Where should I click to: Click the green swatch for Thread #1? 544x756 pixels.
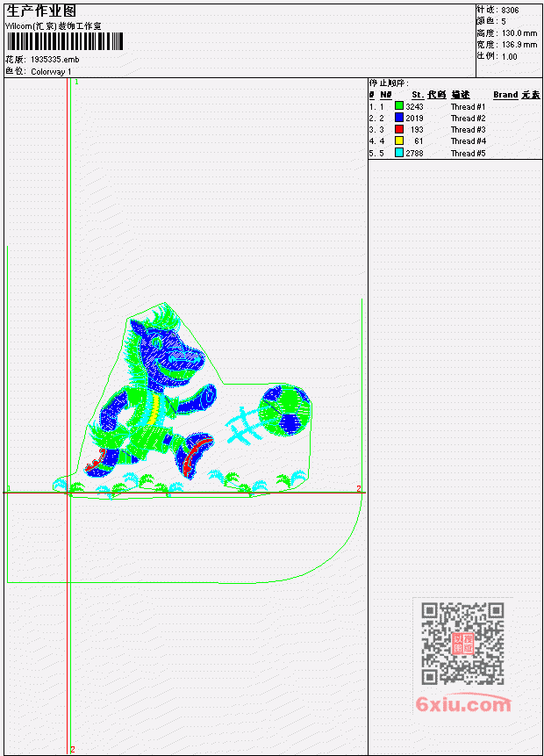click(399, 106)
